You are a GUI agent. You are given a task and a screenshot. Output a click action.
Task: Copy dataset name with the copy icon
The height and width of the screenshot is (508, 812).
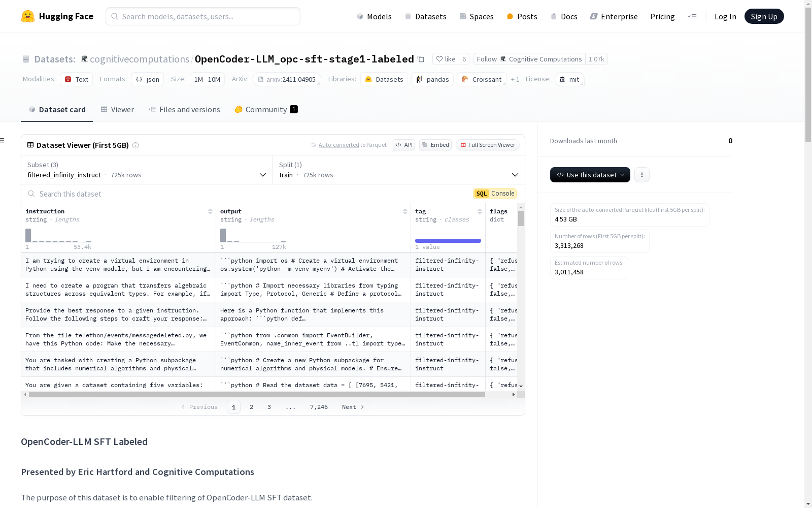pos(421,59)
